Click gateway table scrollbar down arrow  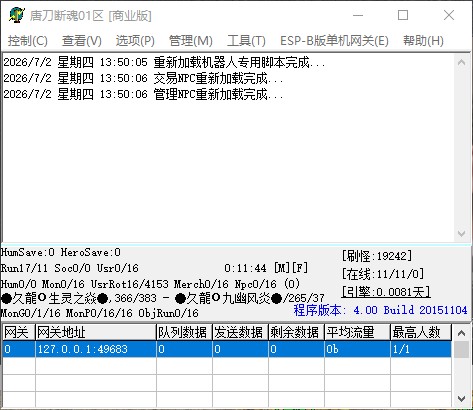(462, 398)
